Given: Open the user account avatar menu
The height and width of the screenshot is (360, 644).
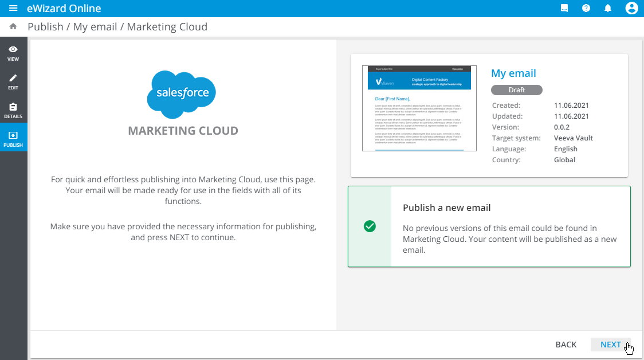Looking at the screenshot, I should 631,8.
